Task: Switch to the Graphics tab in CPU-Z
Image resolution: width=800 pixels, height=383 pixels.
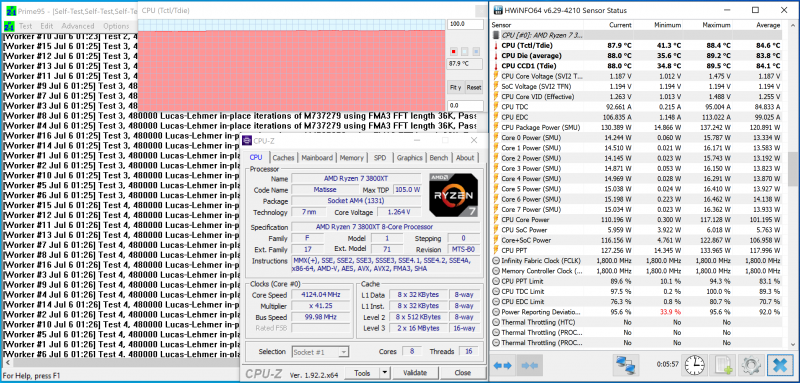Action: tap(410, 158)
